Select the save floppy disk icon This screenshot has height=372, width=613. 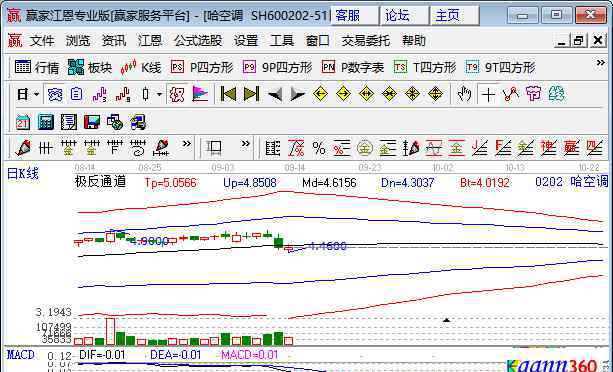92,122
